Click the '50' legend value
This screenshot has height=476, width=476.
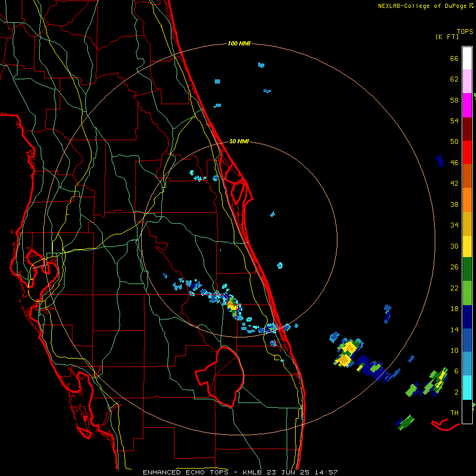coord(454,142)
